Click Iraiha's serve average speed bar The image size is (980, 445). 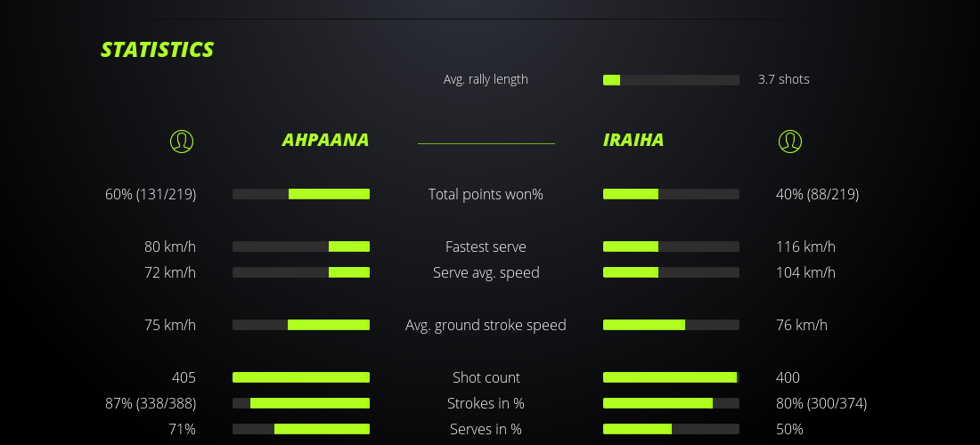[671, 272]
